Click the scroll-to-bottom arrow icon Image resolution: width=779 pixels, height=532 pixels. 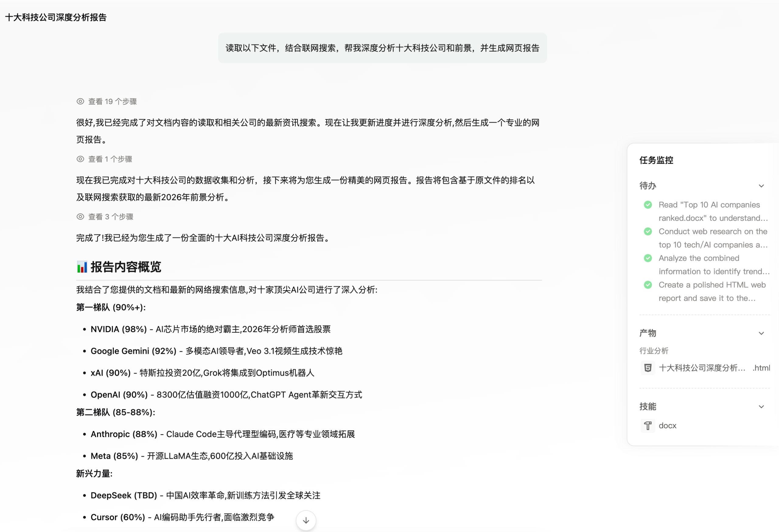pyautogui.click(x=306, y=520)
